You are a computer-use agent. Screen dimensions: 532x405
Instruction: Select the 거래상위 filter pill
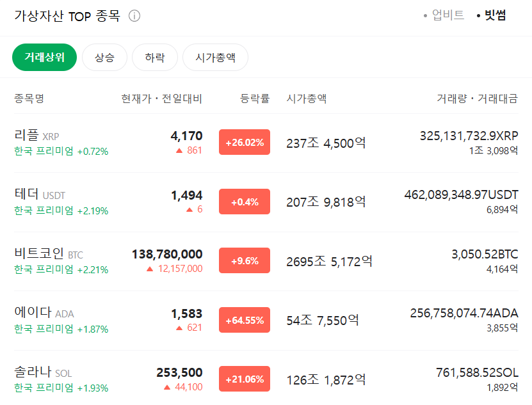coord(44,57)
